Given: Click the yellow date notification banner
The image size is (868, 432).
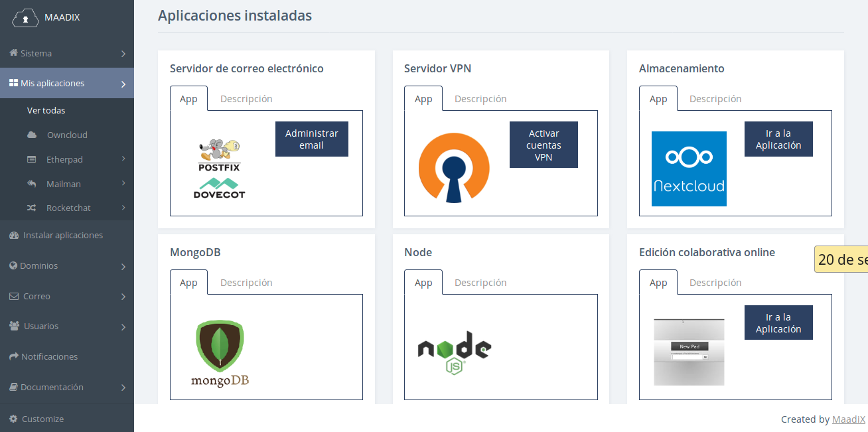Looking at the screenshot, I should click(841, 259).
